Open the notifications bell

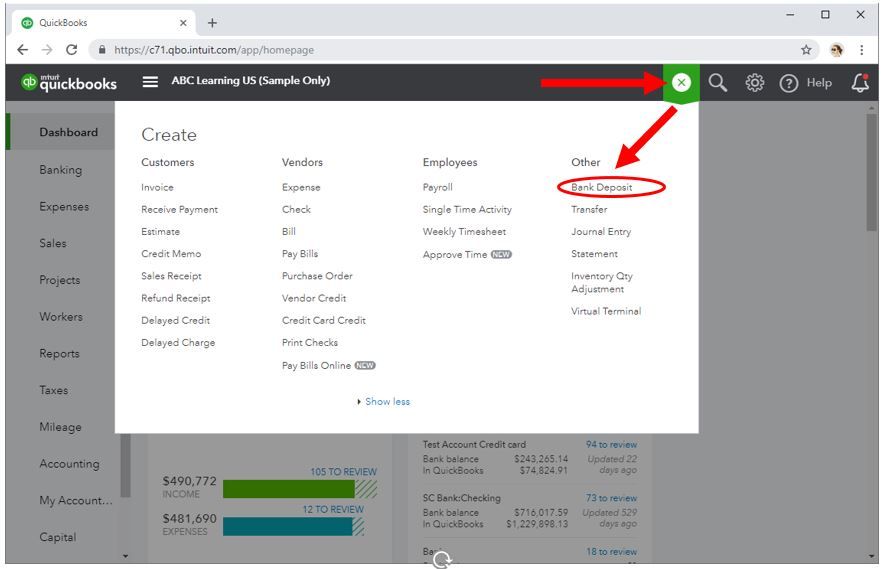(x=860, y=83)
